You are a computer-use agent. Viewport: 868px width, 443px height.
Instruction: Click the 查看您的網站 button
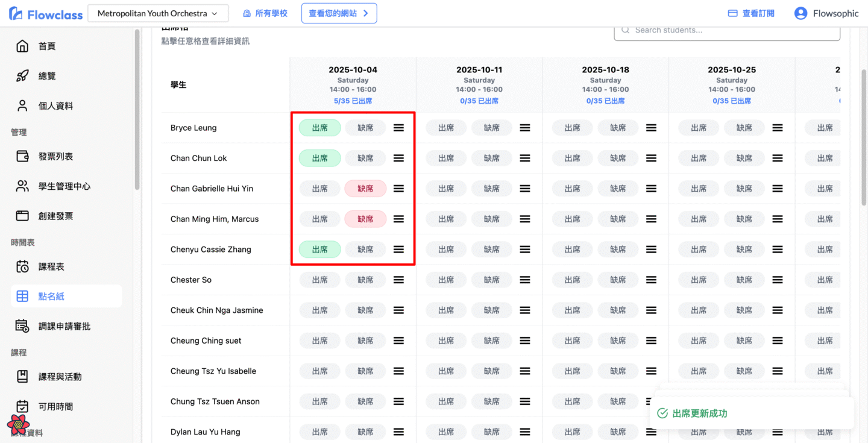pos(339,13)
